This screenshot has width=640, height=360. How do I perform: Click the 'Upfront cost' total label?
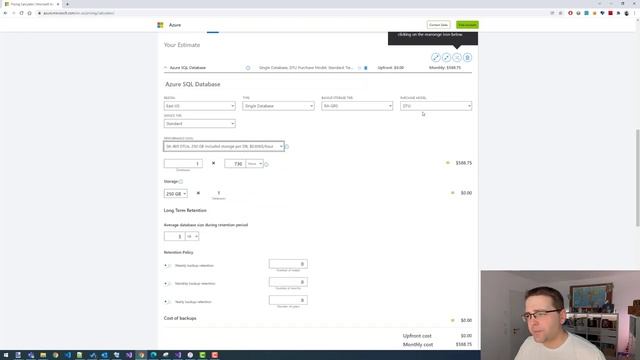tap(417, 336)
